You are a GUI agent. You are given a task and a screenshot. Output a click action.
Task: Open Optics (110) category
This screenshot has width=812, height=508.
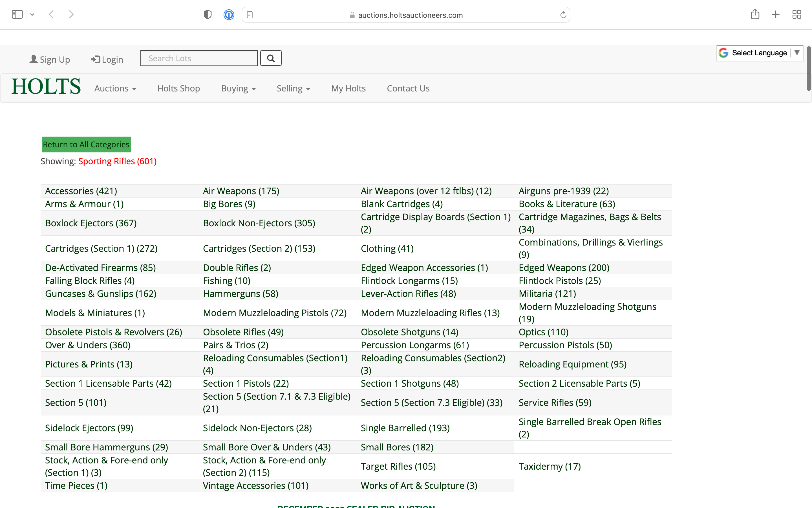[x=544, y=332]
